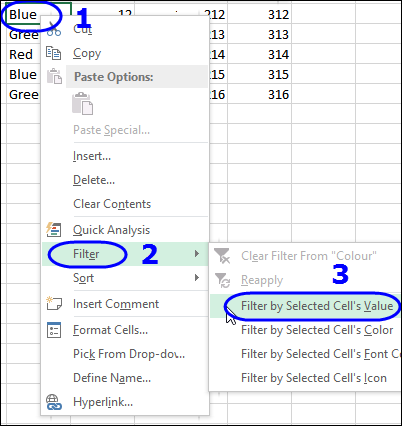Click the Clear Filter funnel icon
Image resolution: width=402 pixels, height=426 pixels.
(x=222, y=256)
